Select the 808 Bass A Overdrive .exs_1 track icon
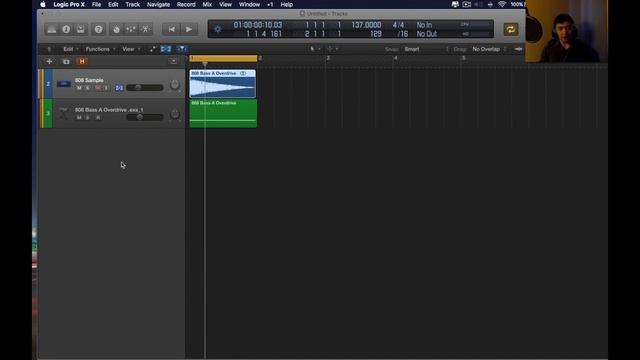The image size is (640, 360). 63,113
